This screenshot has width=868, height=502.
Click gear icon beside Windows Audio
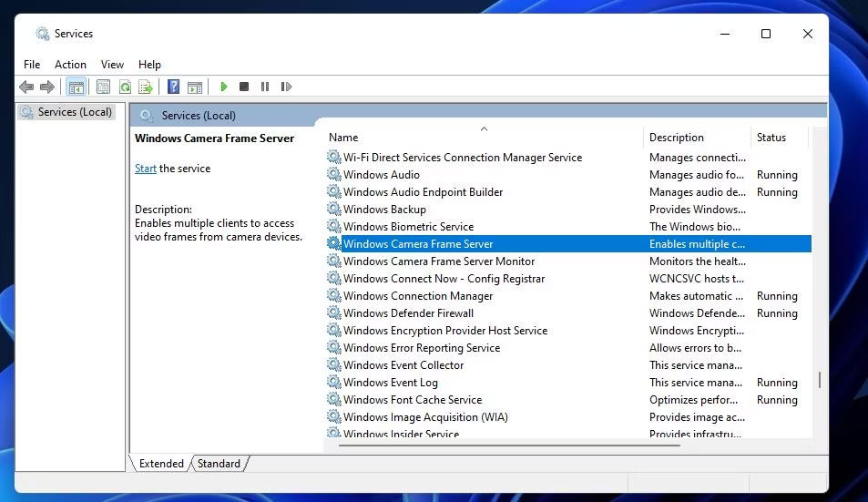click(333, 174)
